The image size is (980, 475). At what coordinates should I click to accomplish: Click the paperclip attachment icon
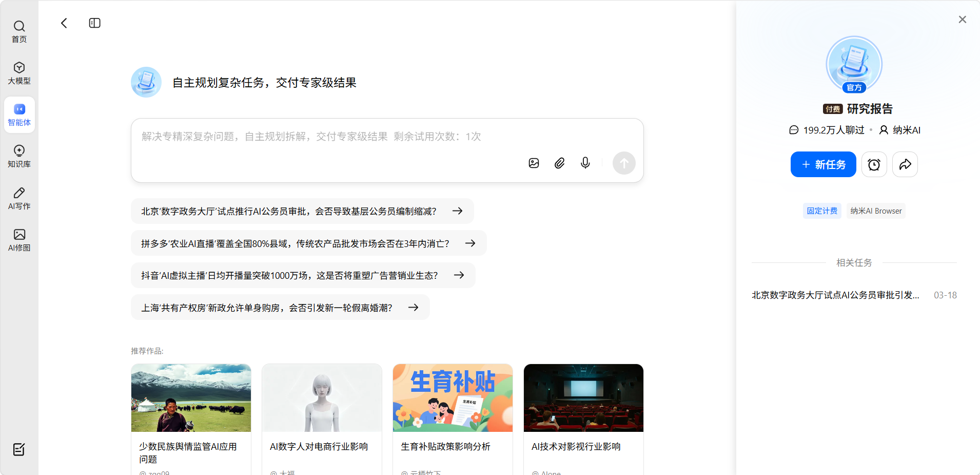click(559, 163)
